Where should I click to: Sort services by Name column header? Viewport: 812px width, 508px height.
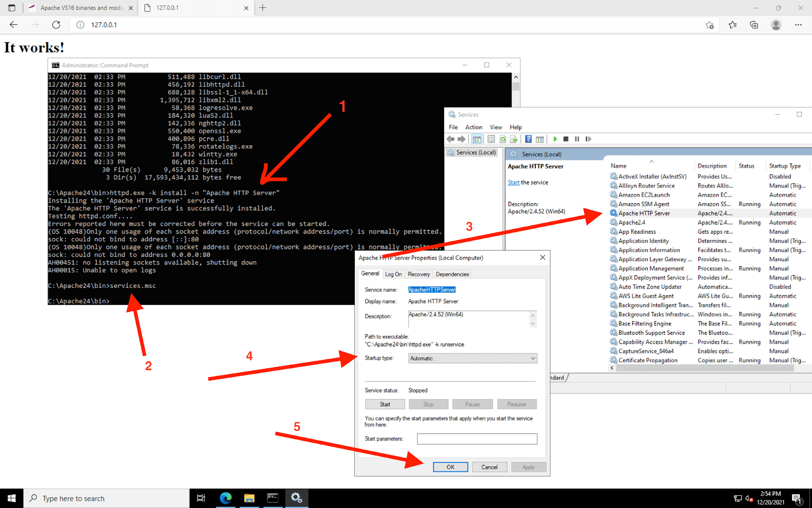point(651,166)
